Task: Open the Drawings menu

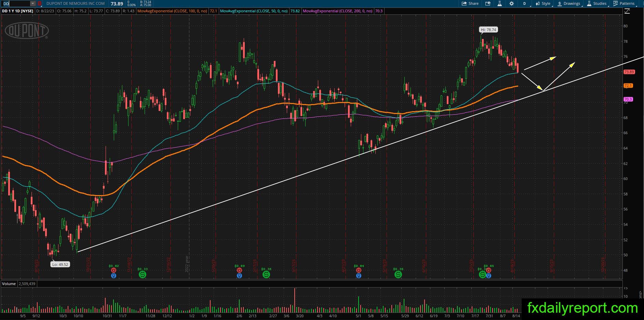Action: click(569, 3)
